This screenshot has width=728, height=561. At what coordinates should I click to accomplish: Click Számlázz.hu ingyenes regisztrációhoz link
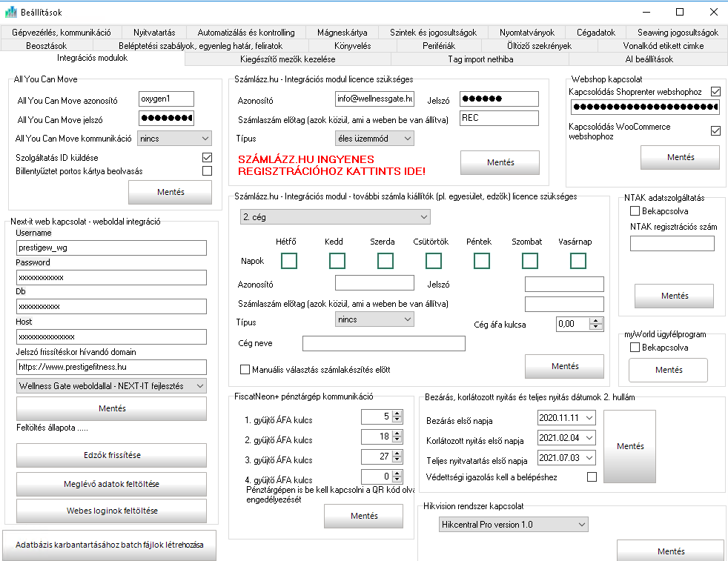[331, 165]
